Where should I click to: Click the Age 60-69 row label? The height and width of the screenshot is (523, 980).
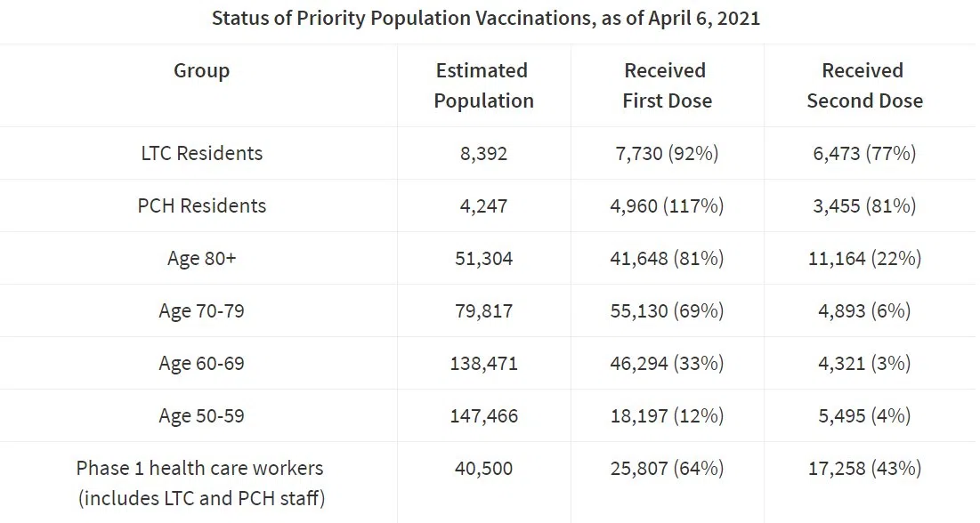pyautogui.click(x=201, y=364)
